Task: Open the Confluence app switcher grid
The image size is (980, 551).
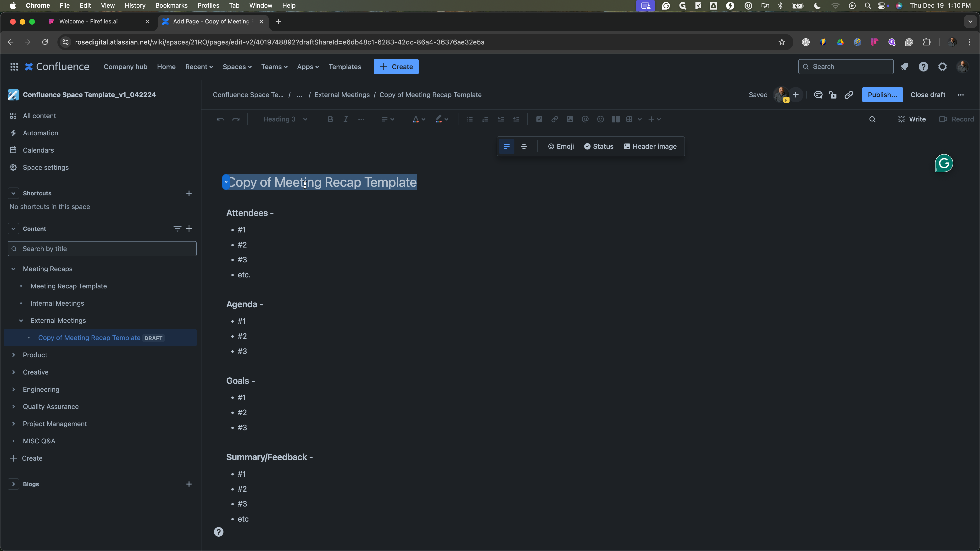Action: (14, 66)
